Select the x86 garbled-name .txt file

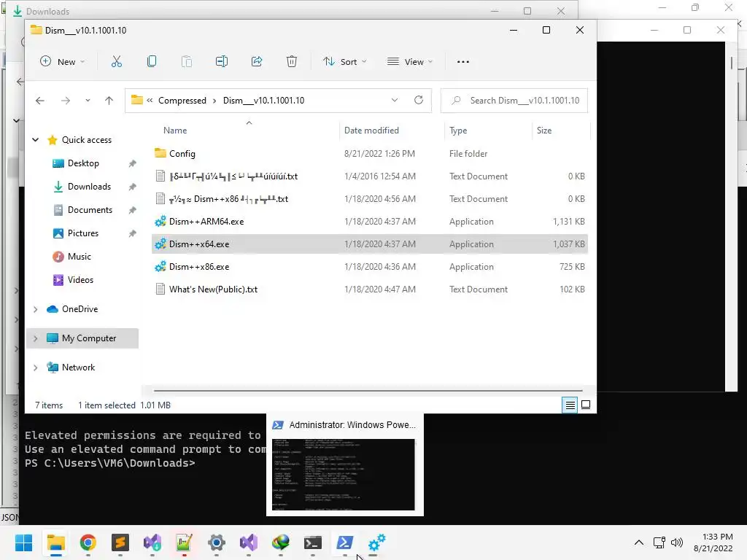click(x=370, y=198)
